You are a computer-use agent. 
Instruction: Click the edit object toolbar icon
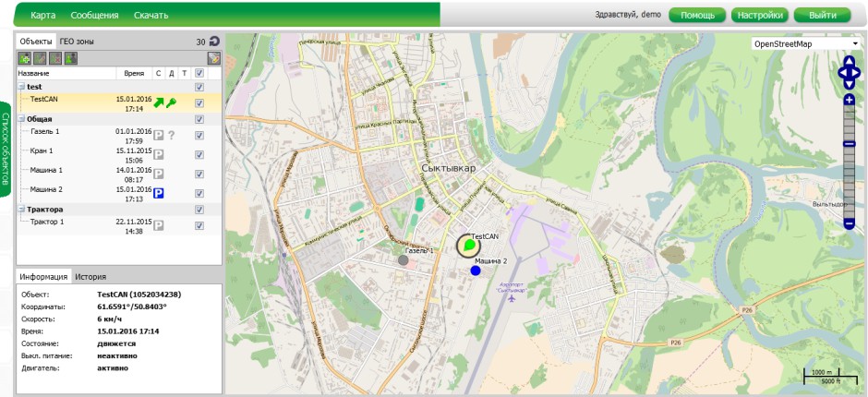point(40,58)
